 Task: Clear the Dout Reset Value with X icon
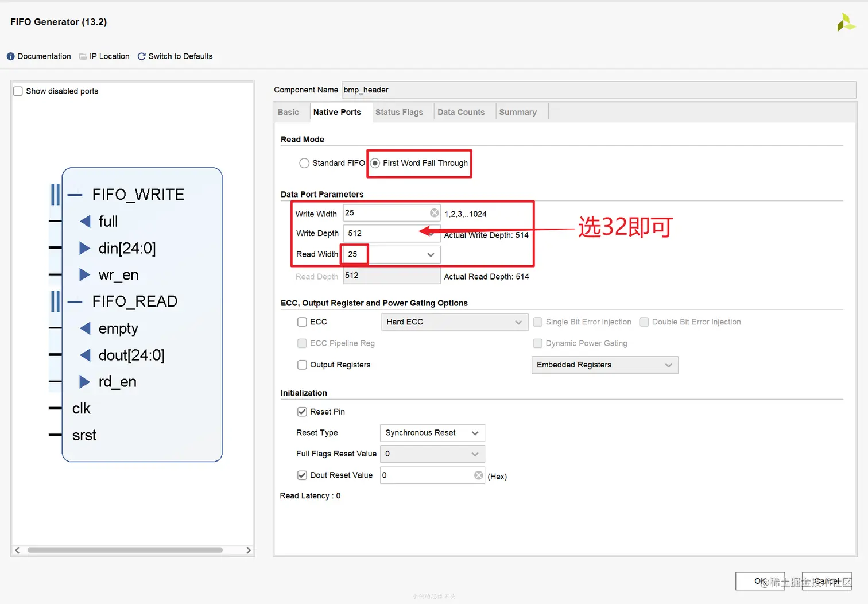(x=479, y=475)
